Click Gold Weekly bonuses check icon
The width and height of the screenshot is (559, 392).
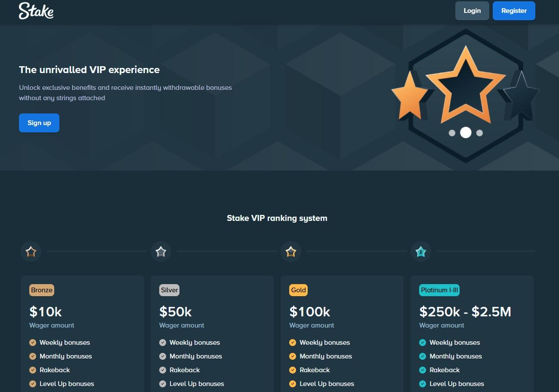293,343
